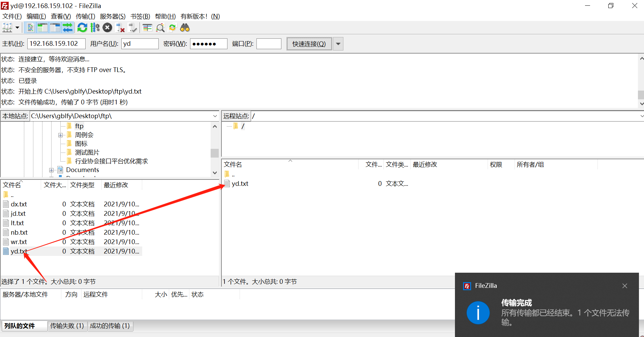Sort local files by 最近修改 column
Screen dimensions: 644x337
122,185
